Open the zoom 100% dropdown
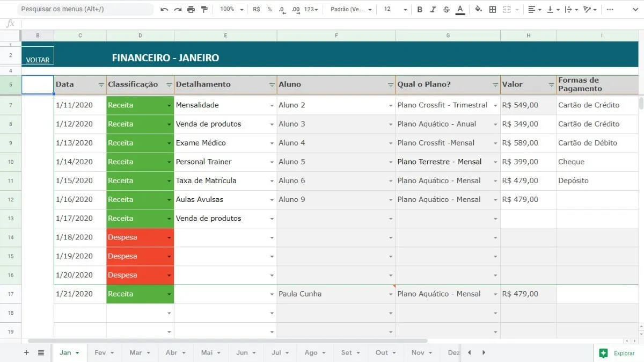This screenshot has width=644, height=362. coord(231,10)
